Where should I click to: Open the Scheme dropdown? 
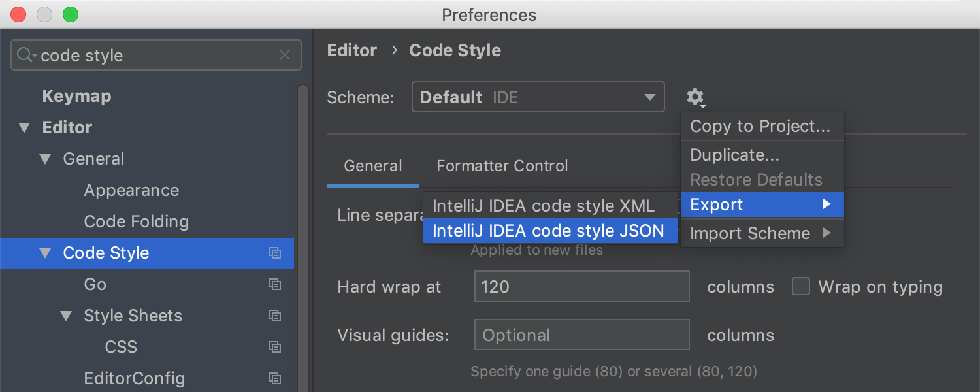tap(538, 97)
